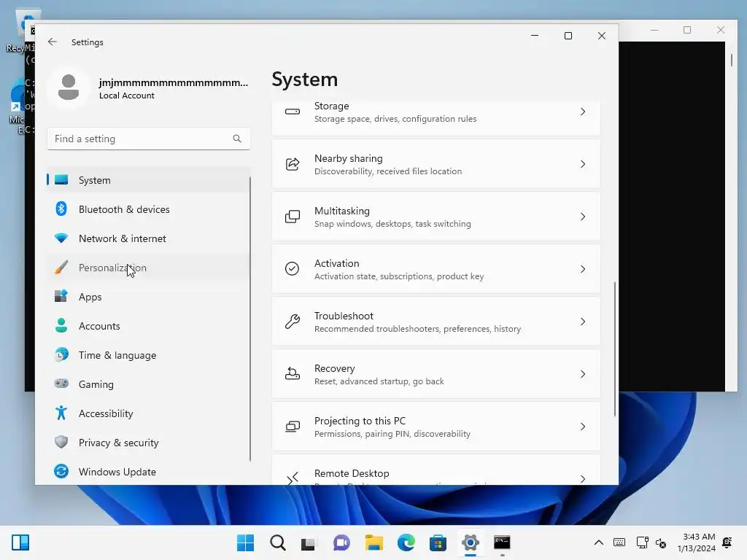The width and height of the screenshot is (747, 560).
Task: Switch to Command Prompt on taskbar
Action: pyautogui.click(x=502, y=542)
